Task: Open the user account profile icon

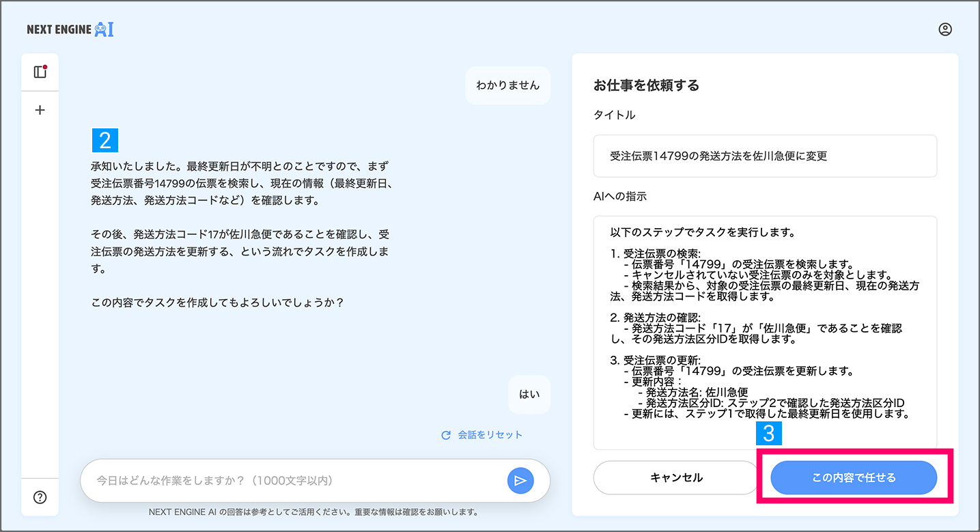Action: [x=945, y=29]
